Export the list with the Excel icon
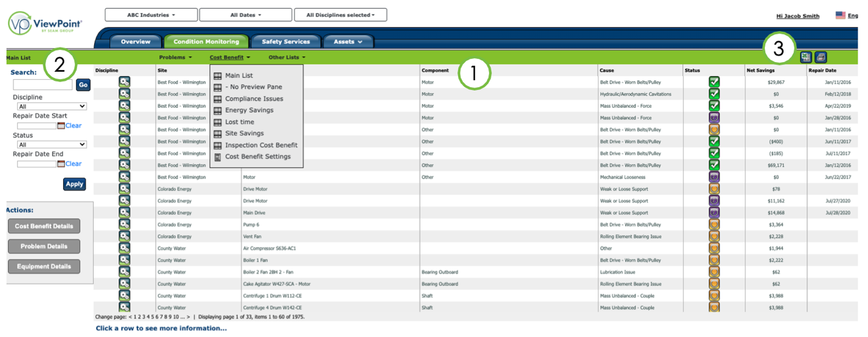The width and height of the screenshot is (868, 337). (x=806, y=57)
